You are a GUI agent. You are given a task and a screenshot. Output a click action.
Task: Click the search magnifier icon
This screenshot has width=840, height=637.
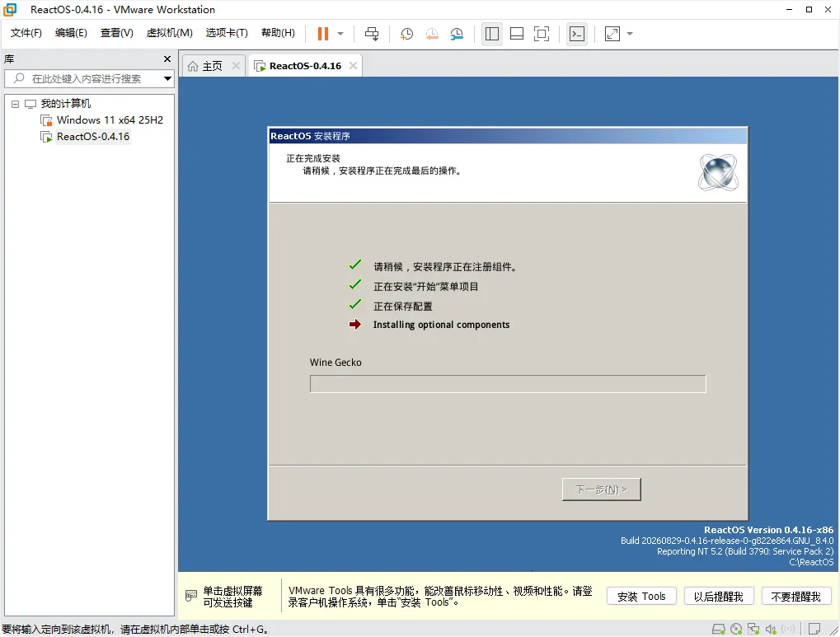(x=19, y=78)
